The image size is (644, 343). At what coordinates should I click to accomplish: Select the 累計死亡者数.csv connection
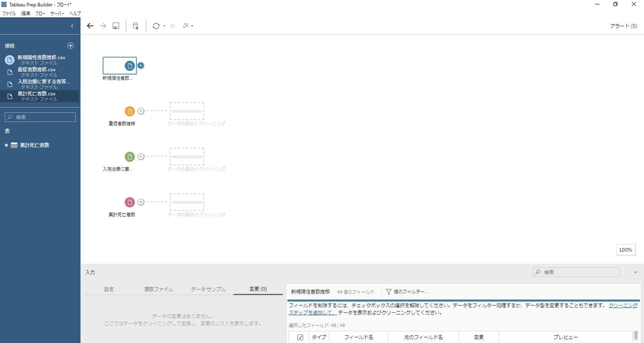40,96
